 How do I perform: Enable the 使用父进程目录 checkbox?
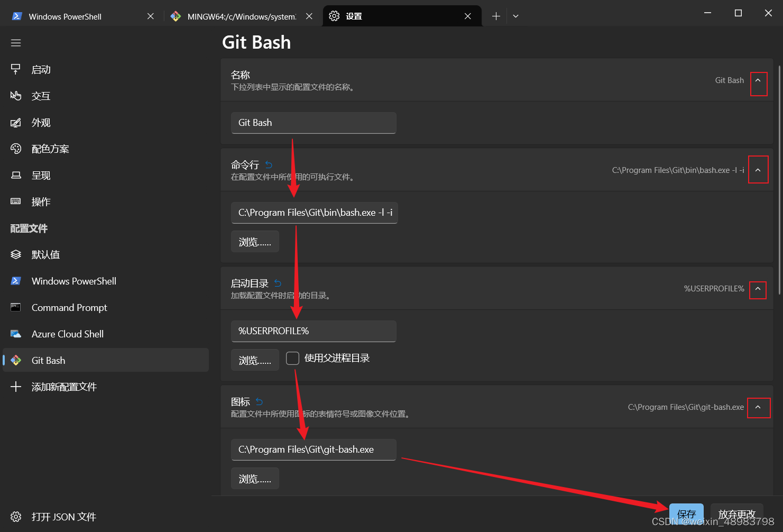[x=292, y=359]
